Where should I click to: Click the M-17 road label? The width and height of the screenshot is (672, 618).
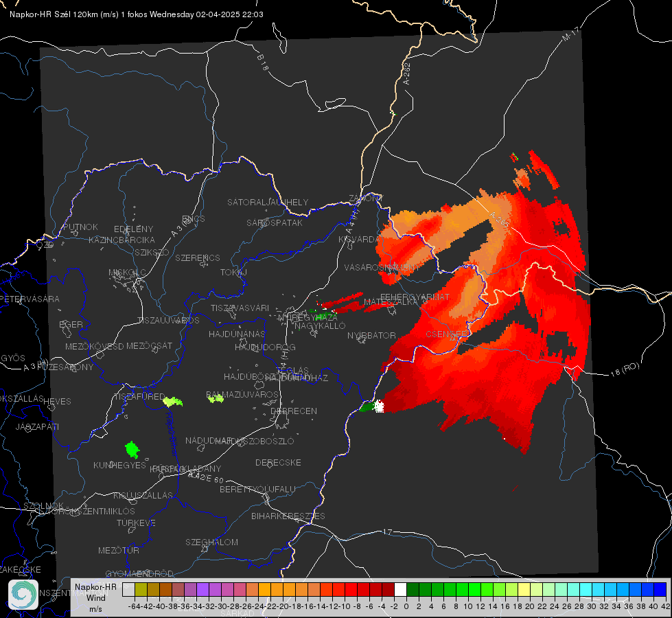click(x=570, y=34)
